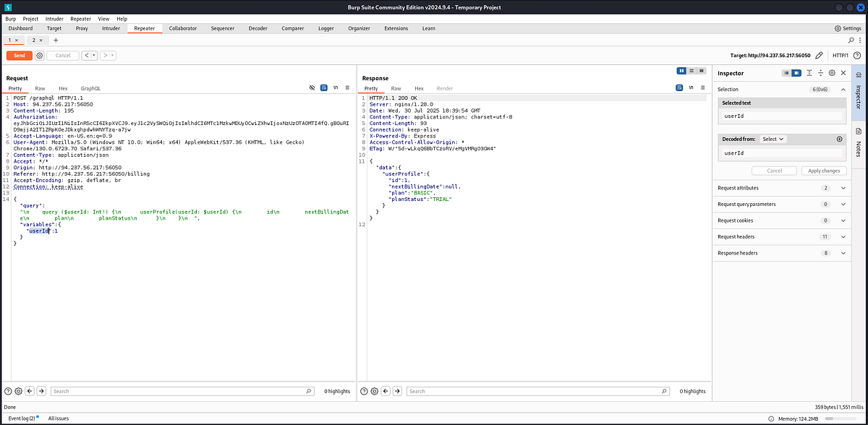Open the Intruder top-level tab
Viewport: 868px width, 425px height.
[x=111, y=28]
